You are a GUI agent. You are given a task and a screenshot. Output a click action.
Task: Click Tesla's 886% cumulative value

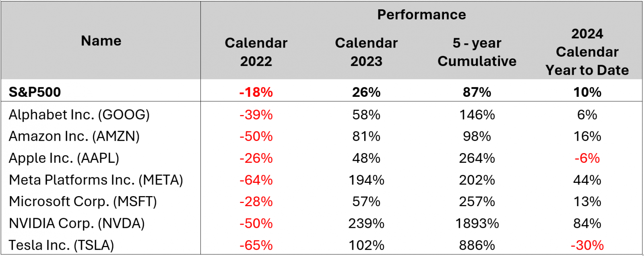[x=477, y=245]
